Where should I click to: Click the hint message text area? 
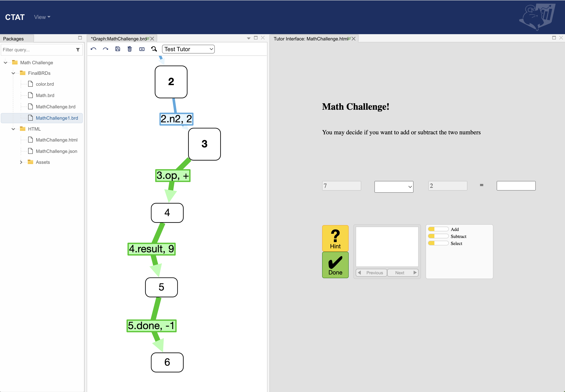(x=387, y=247)
